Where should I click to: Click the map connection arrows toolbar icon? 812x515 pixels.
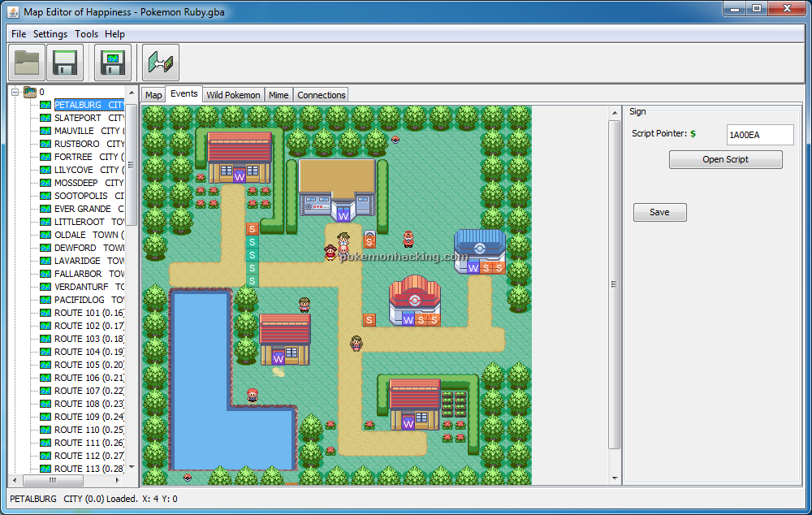[161, 63]
